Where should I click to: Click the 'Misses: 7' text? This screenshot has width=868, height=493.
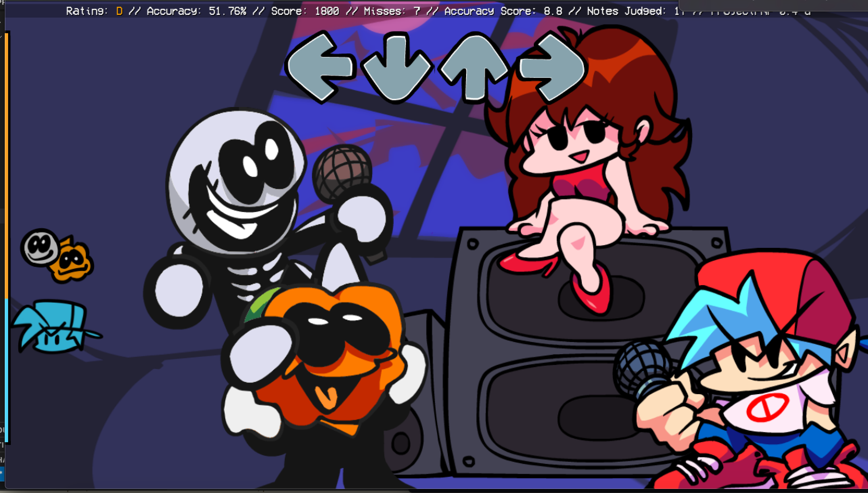coord(392,11)
